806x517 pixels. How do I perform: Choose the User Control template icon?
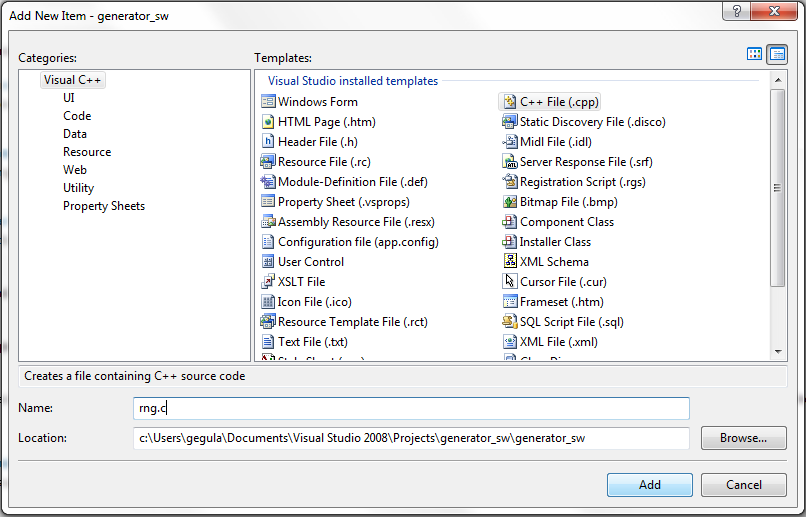[268, 262]
